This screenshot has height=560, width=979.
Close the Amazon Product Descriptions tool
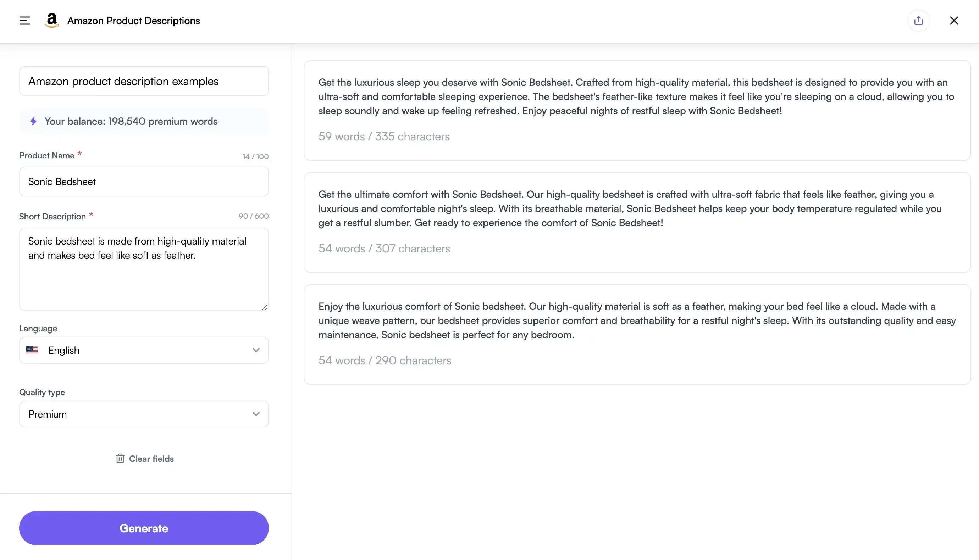point(955,21)
